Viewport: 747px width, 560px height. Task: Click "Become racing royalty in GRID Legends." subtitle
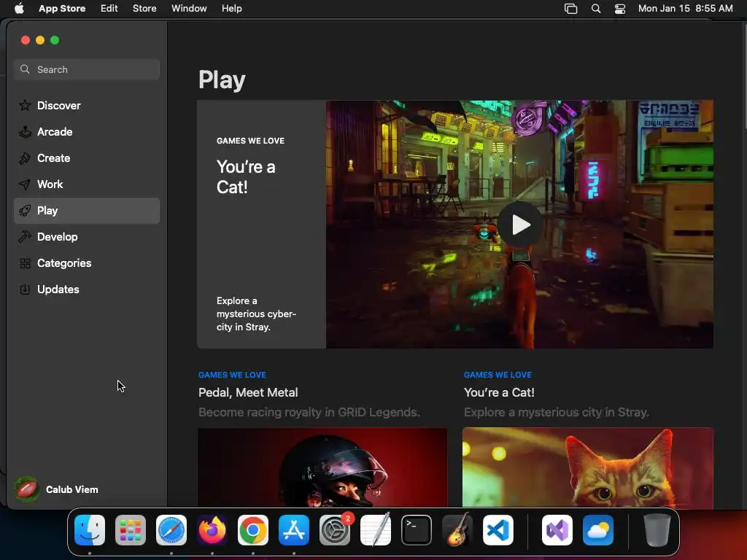(309, 412)
